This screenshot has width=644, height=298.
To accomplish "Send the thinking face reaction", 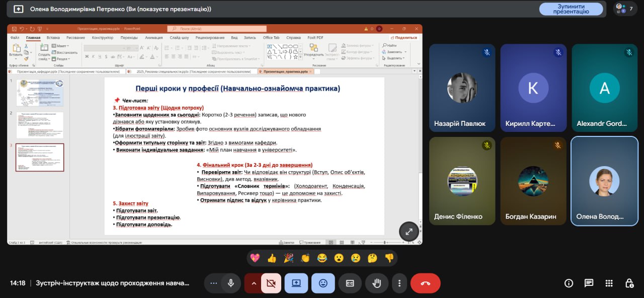I will [x=372, y=258].
